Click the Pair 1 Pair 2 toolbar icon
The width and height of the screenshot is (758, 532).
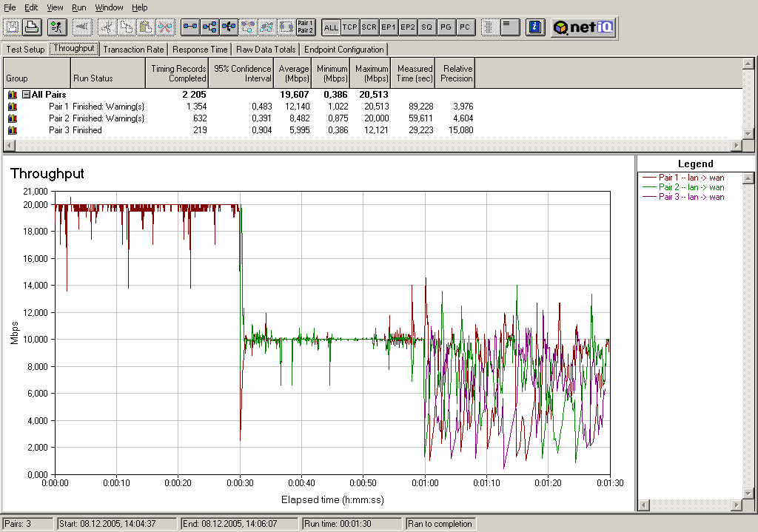click(305, 27)
